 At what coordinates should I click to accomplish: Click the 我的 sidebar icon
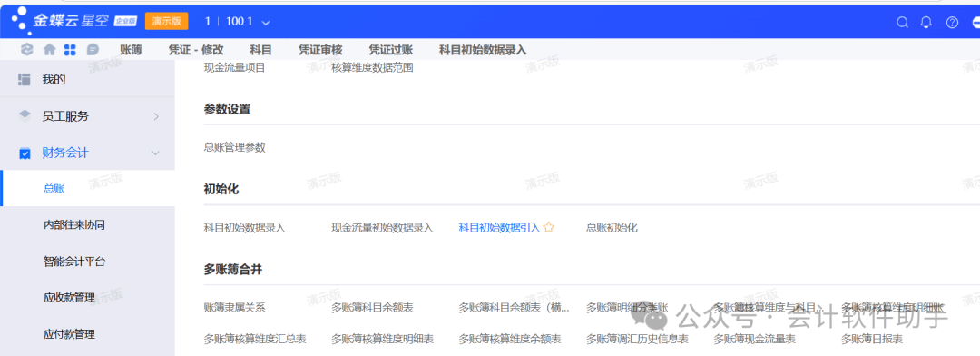click(x=24, y=79)
